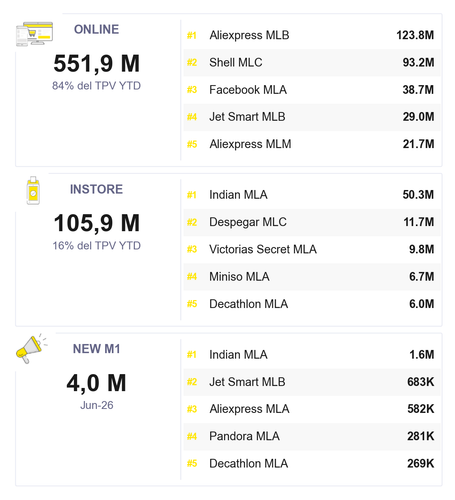Select the NEW M1 section heading

(96, 349)
